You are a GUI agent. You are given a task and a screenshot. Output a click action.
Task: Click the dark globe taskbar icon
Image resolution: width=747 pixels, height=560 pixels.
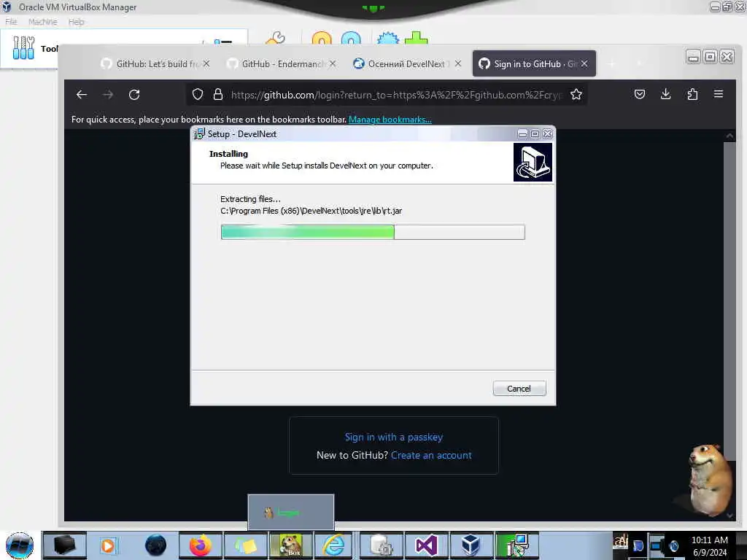(x=156, y=545)
